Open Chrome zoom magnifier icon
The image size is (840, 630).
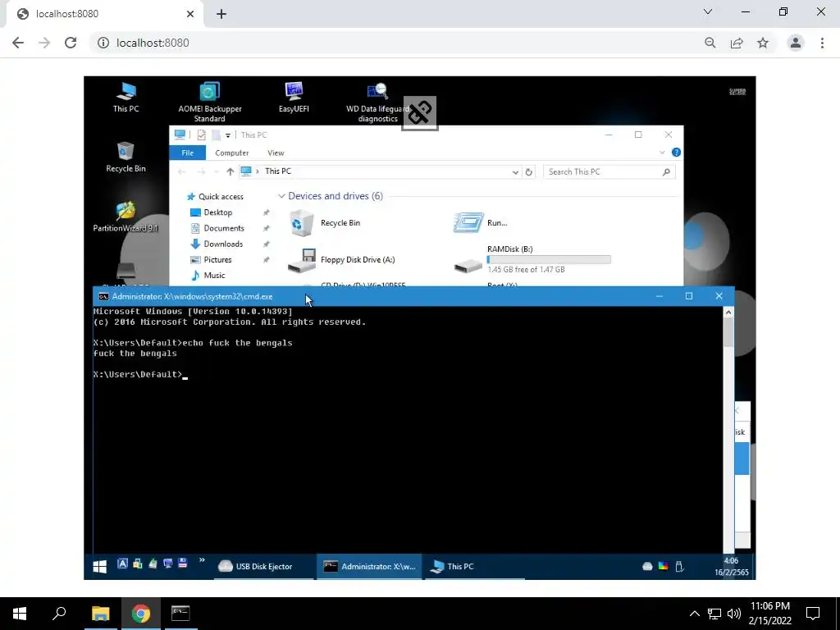pyautogui.click(x=710, y=43)
